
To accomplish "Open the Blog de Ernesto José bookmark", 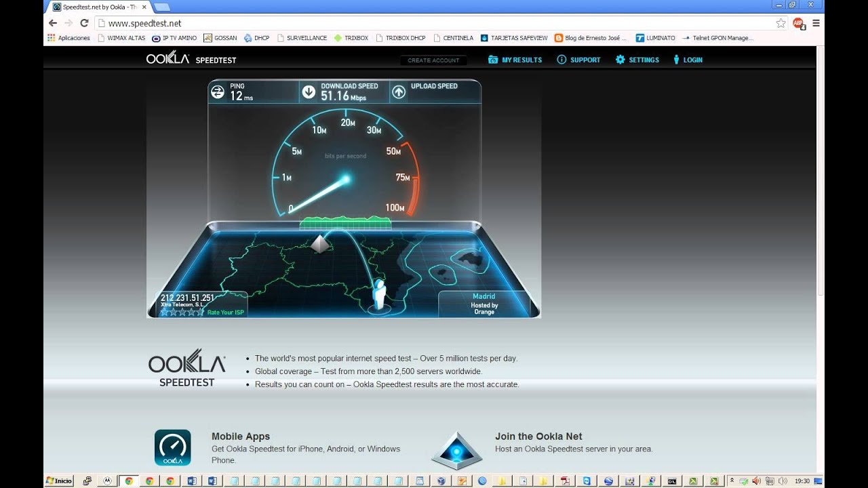I will [x=591, y=38].
